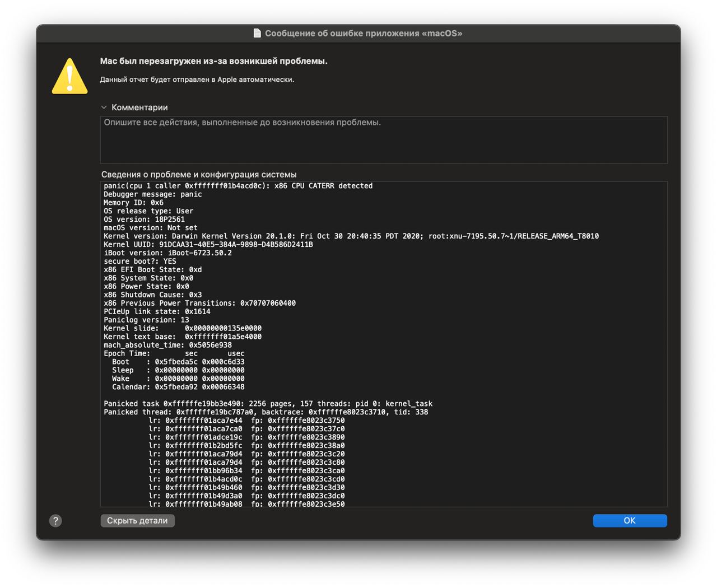Viewport: 717px width, 588px height.
Task: Click the 'Kernel slide' line
Action: pos(183,329)
